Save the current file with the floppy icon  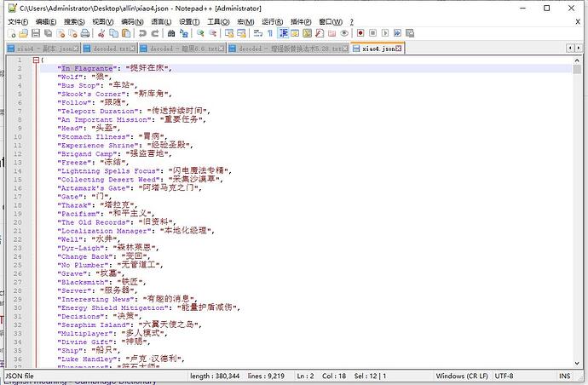click(36, 33)
